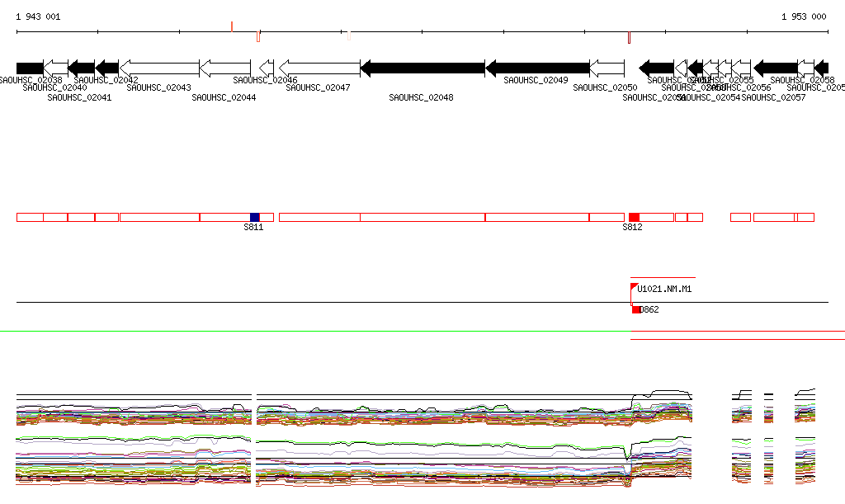Screen dimensions: 845x504
Task: Click the SAOUHSC_02057 gene label
Action: pos(773,97)
